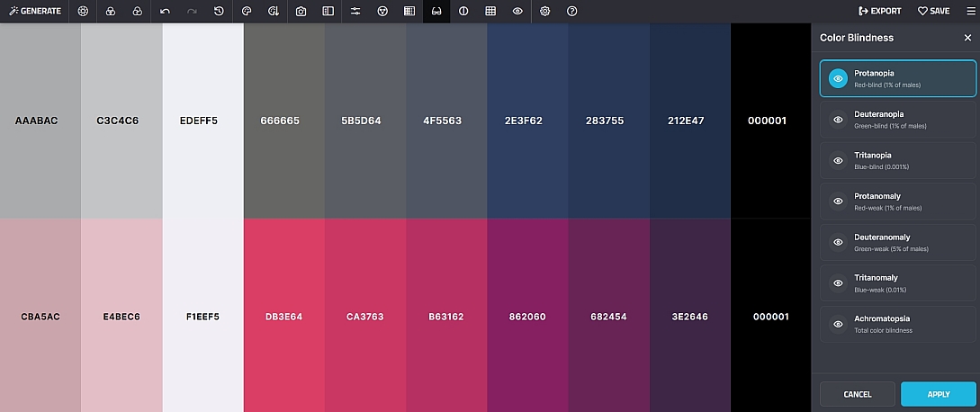Open the contrast checker half-circle icon
Viewport: 980px width, 412px height.
pyautogui.click(x=463, y=12)
